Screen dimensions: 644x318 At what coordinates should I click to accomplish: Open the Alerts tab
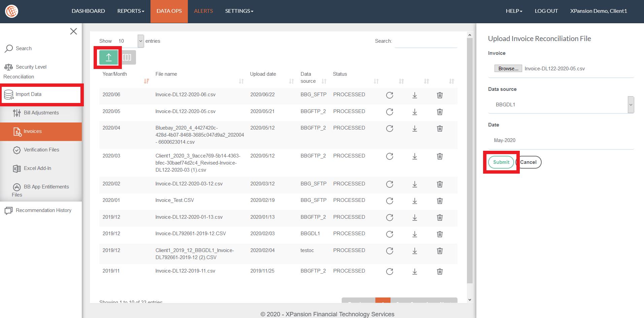tap(203, 11)
